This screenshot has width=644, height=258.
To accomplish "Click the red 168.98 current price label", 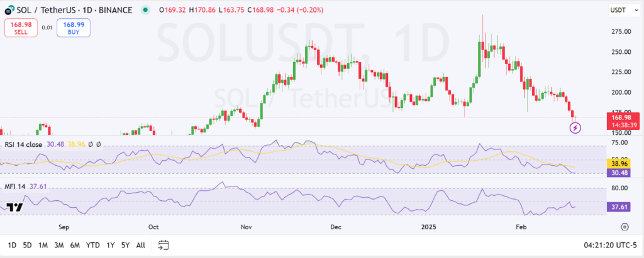I will click(621, 117).
